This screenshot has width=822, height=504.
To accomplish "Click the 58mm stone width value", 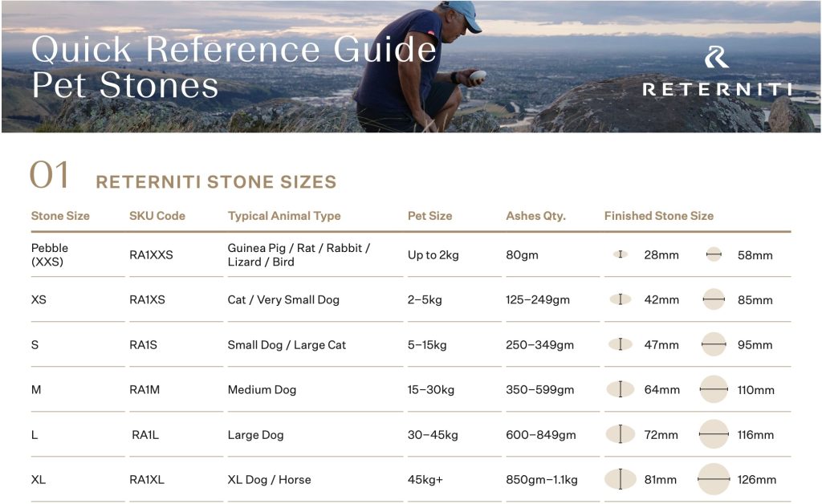I will pyautogui.click(x=755, y=255).
